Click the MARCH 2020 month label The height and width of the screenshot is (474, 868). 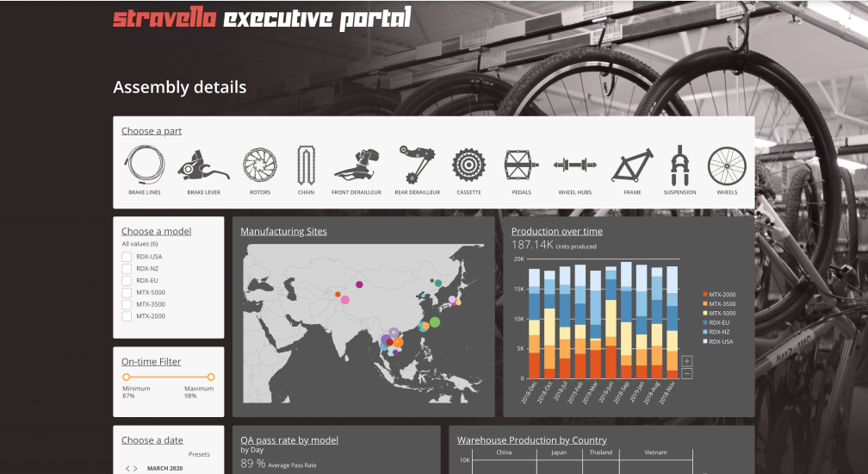(x=164, y=469)
